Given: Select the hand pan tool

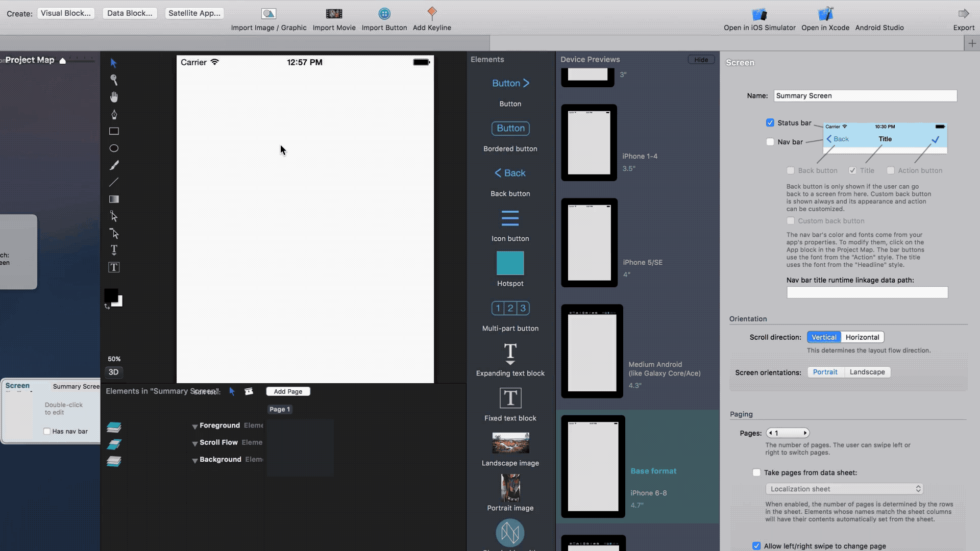Looking at the screenshot, I should coord(114,97).
